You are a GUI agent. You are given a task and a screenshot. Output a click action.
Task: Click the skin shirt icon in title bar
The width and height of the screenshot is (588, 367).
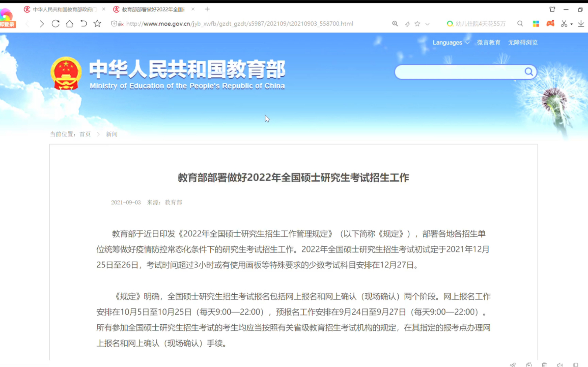coord(552,9)
